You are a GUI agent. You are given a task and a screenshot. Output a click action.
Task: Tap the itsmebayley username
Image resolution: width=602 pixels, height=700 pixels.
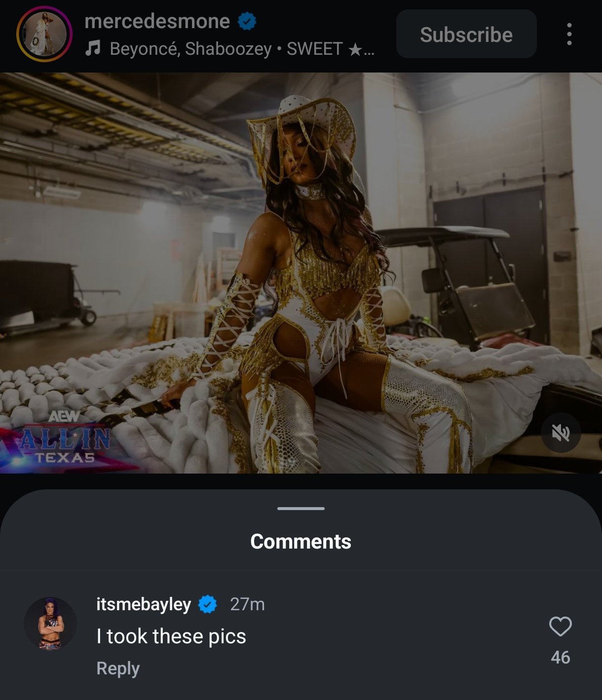coord(144,604)
